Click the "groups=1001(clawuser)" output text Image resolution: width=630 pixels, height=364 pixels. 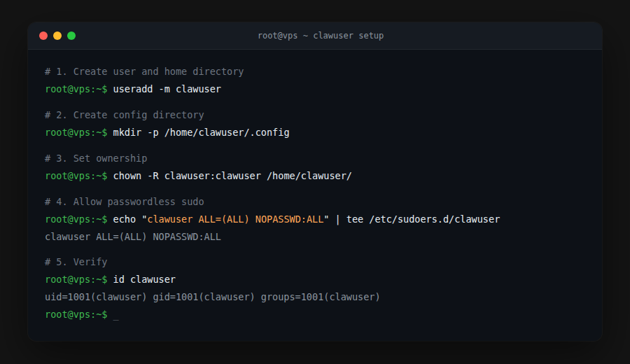click(321, 297)
